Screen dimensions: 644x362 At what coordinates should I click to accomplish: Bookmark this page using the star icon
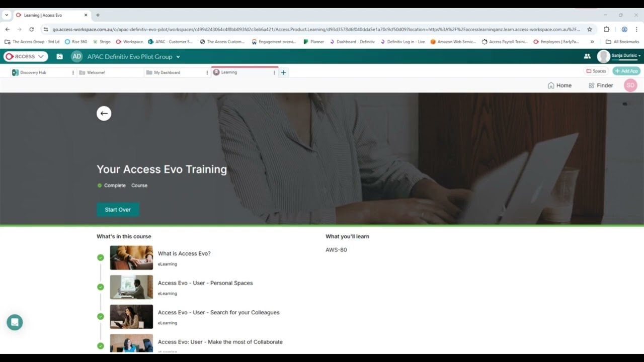[590, 29]
